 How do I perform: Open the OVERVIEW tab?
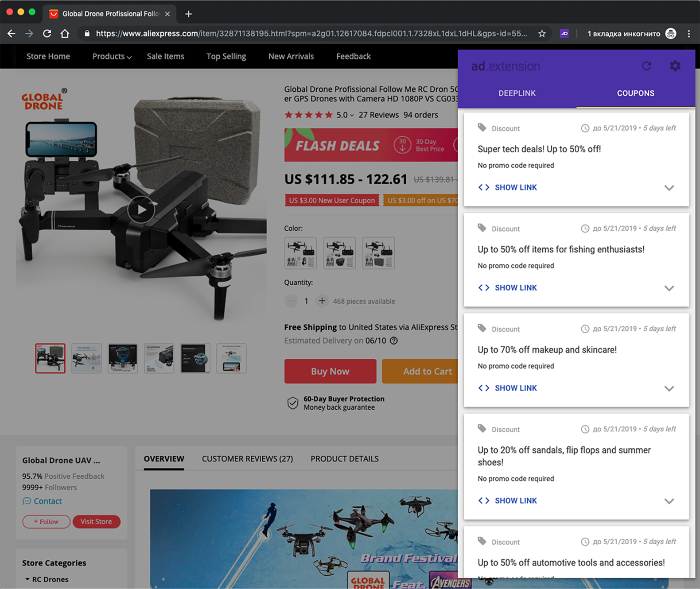coord(164,459)
